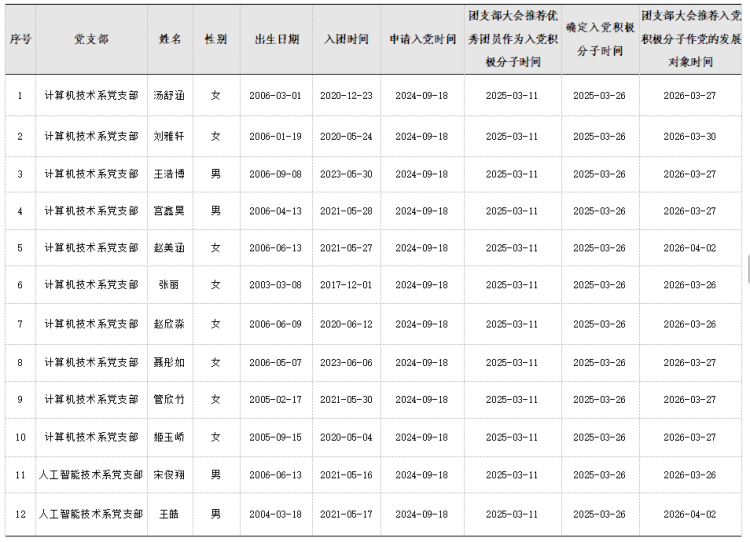750x542 pixels.
Task: Click the 姓名 column header
Action: coord(170,39)
